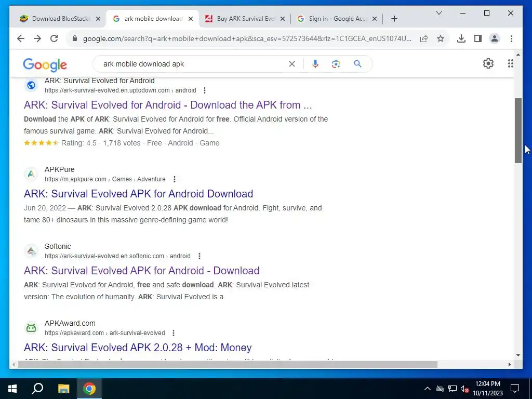Image resolution: width=532 pixels, height=399 pixels.
Task: Open more options for APKAward result
Action: coord(174,333)
